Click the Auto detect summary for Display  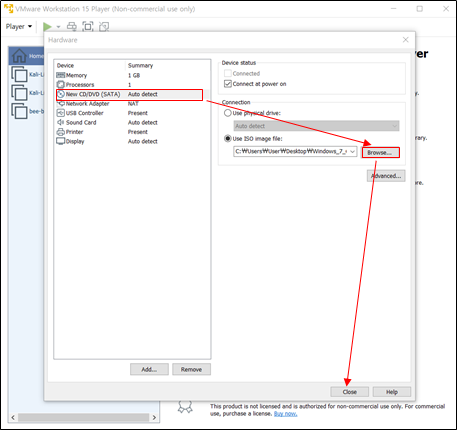pyautogui.click(x=143, y=141)
